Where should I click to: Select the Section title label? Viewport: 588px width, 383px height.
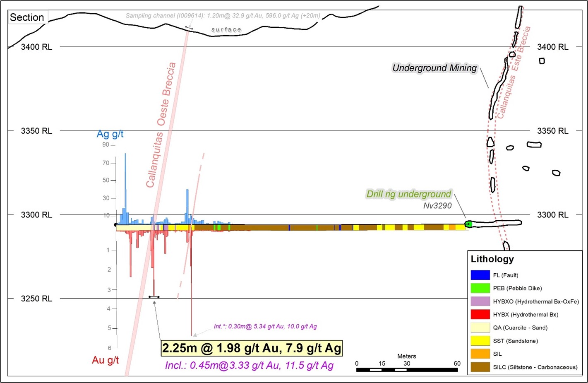(x=27, y=17)
